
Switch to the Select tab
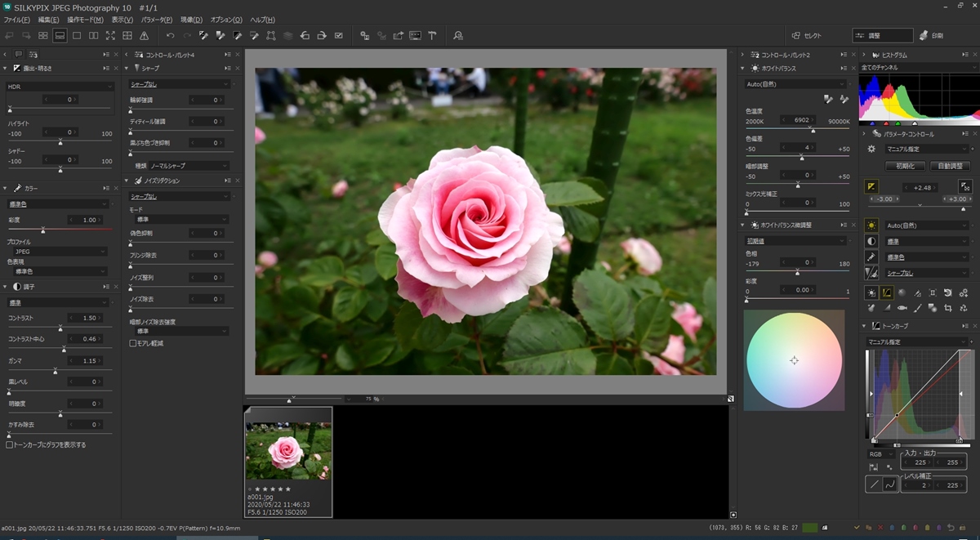pyautogui.click(x=806, y=36)
